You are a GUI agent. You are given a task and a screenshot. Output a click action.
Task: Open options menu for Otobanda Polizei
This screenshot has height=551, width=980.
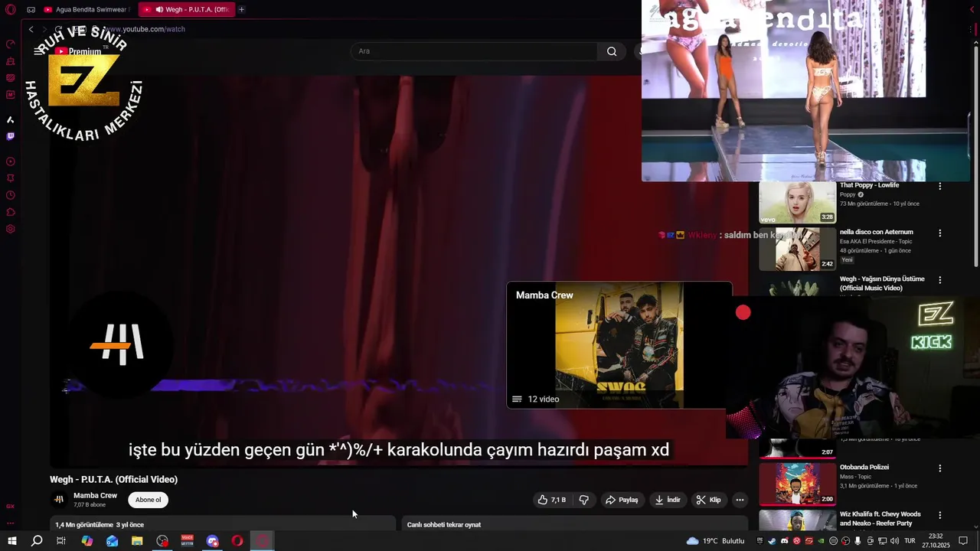940,468
